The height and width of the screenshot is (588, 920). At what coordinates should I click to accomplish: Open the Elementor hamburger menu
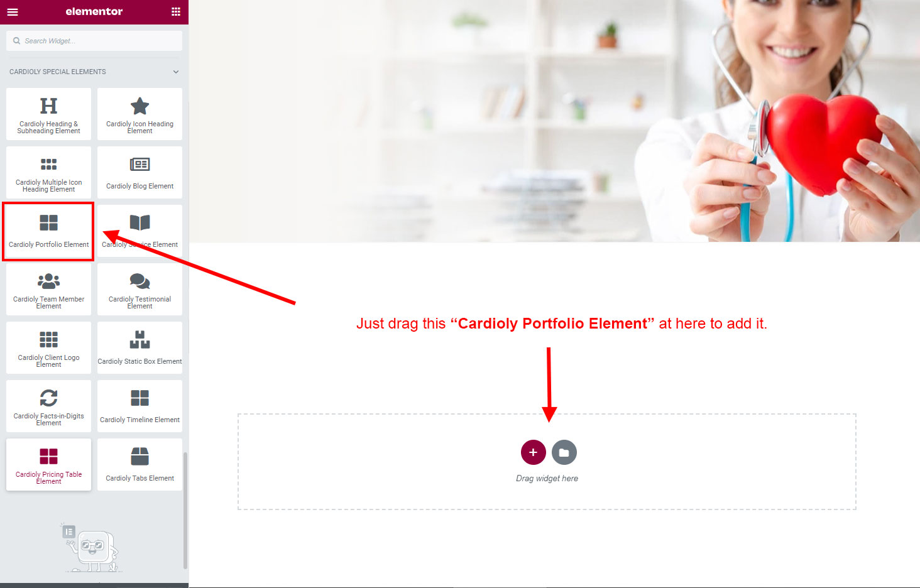pyautogui.click(x=13, y=12)
